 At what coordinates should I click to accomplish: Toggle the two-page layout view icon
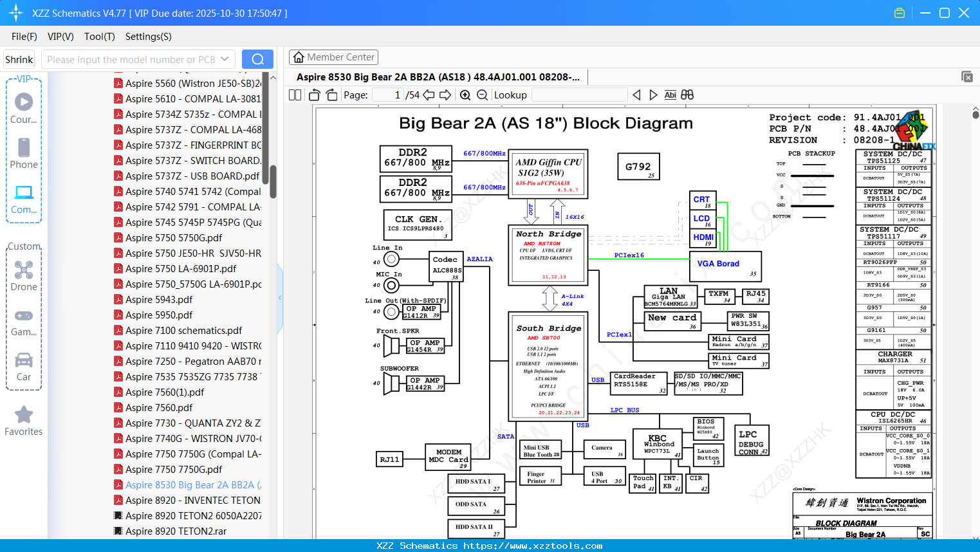point(295,95)
